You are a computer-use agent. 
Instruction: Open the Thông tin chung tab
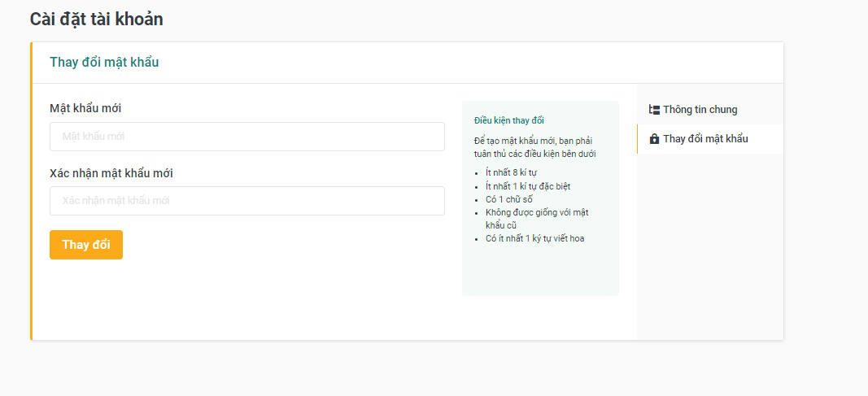point(700,110)
